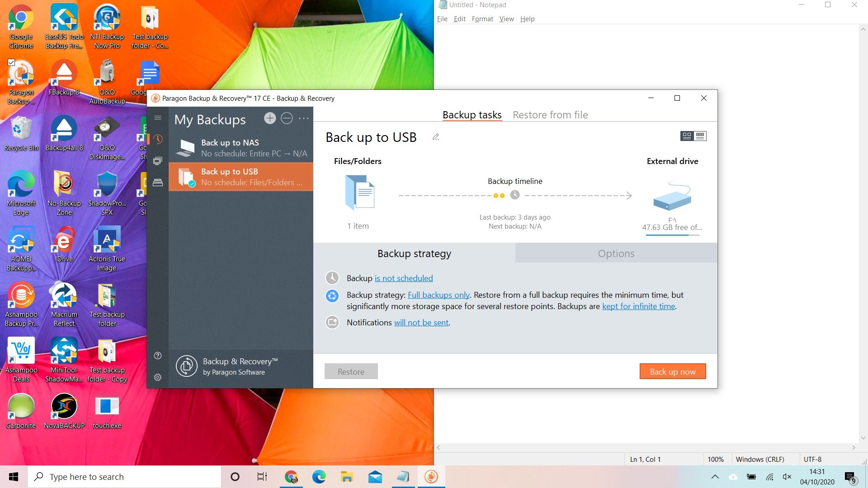Open help using the question mark icon
The width and height of the screenshot is (868, 488).
158,356
